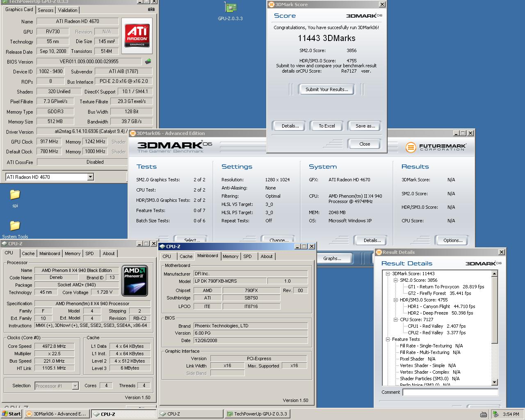The width and height of the screenshot is (525, 420).
Task: Click the clock showing 3:54 PM
Action: 511,414
